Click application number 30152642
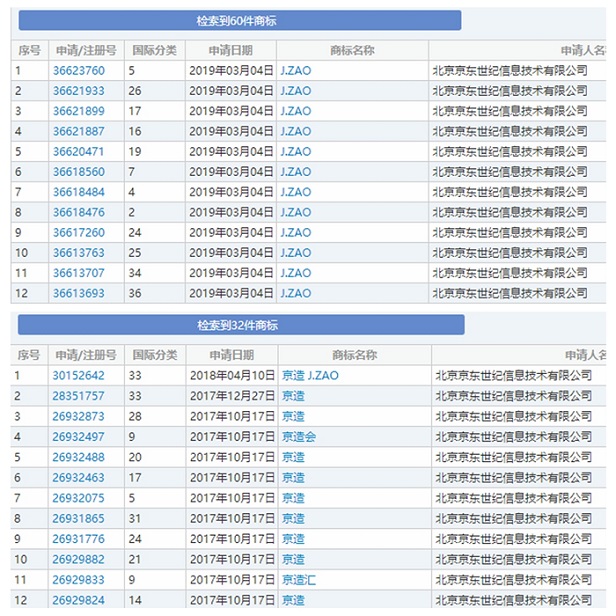616x616 pixels. pyautogui.click(x=78, y=376)
